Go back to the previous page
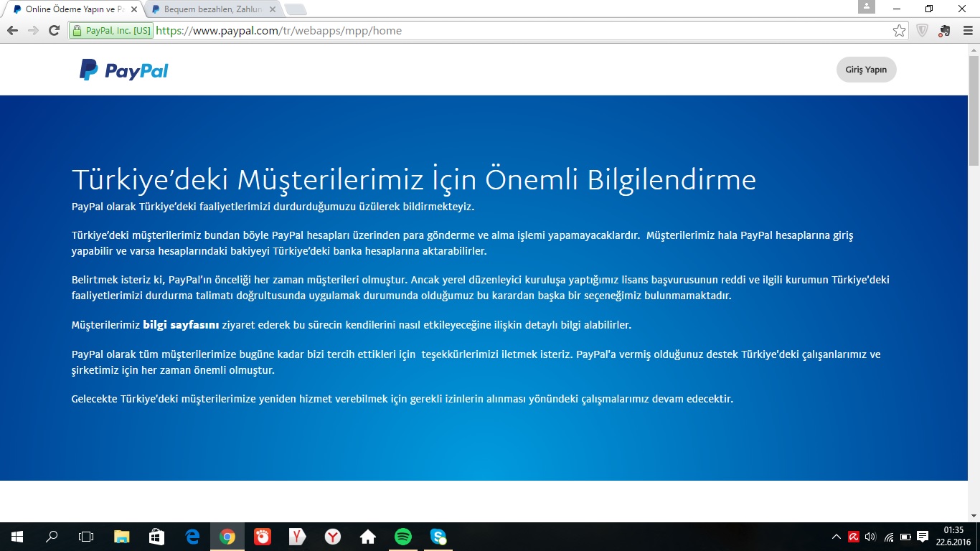Viewport: 980px width, 551px height. pos(12,31)
